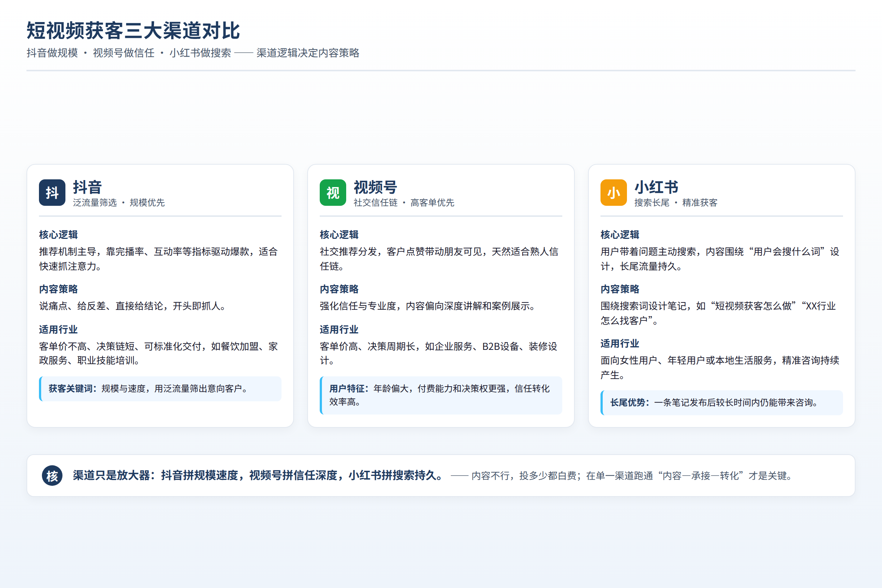Screen dimensions: 882x588
Task: Click the round 核 icon in footer
Action: point(52,476)
